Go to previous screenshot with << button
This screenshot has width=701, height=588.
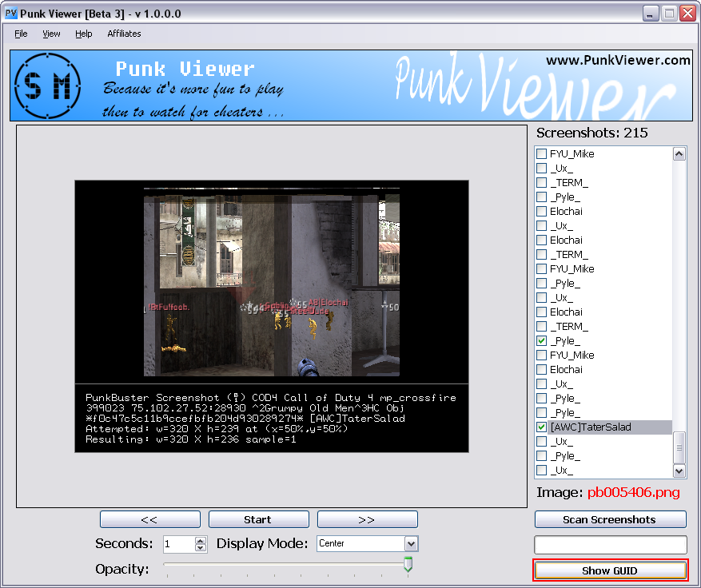(x=150, y=519)
